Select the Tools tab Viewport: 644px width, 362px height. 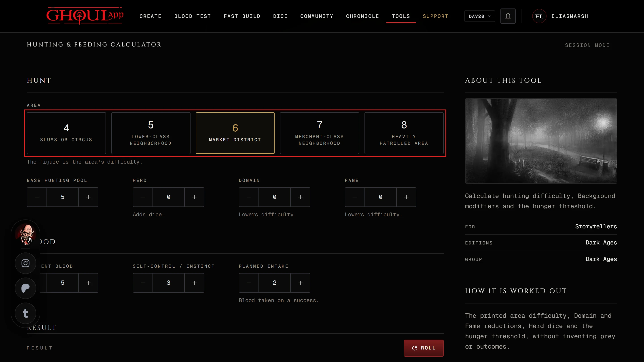(x=401, y=16)
